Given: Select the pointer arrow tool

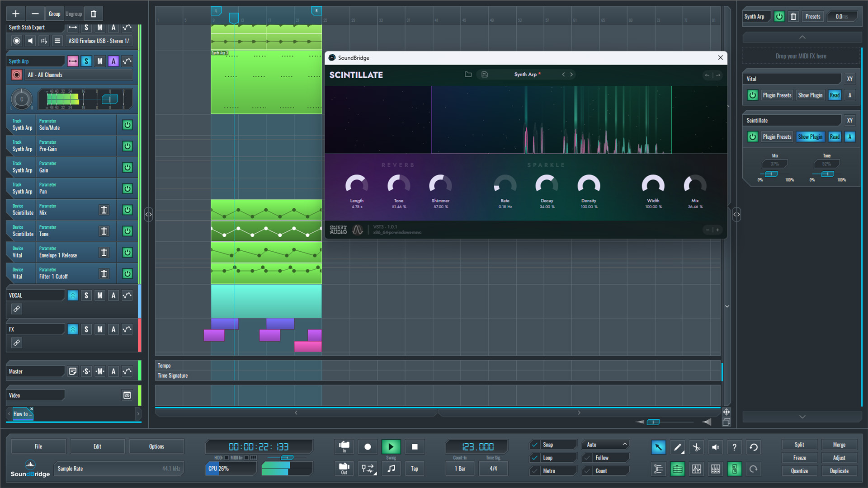Looking at the screenshot, I should click(x=658, y=447).
